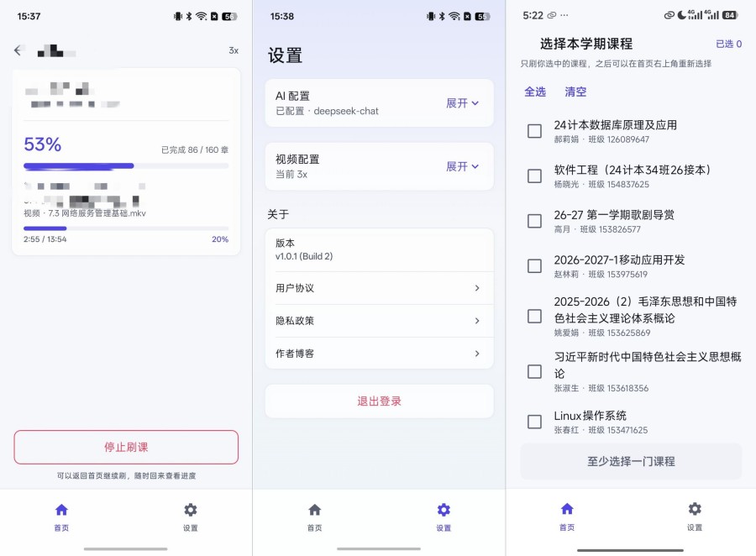Expand the AI 配置 section
756x556 pixels.
click(x=462, y=103)
